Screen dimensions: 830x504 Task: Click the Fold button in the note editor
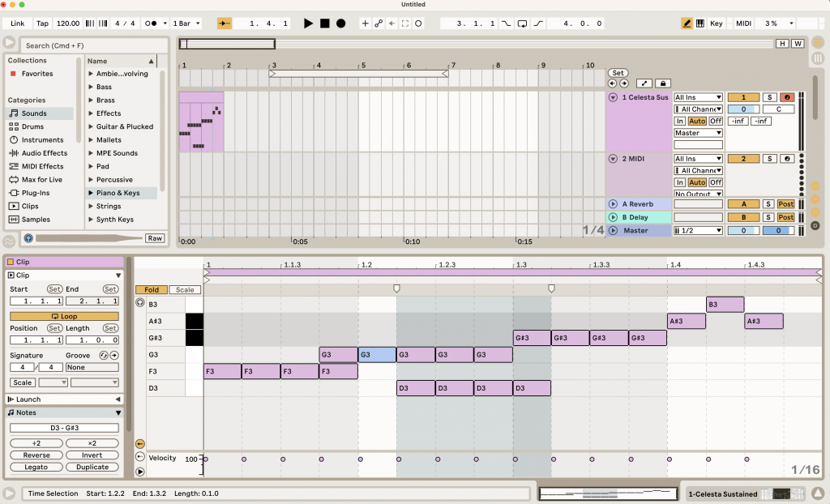tap(152, 289)
